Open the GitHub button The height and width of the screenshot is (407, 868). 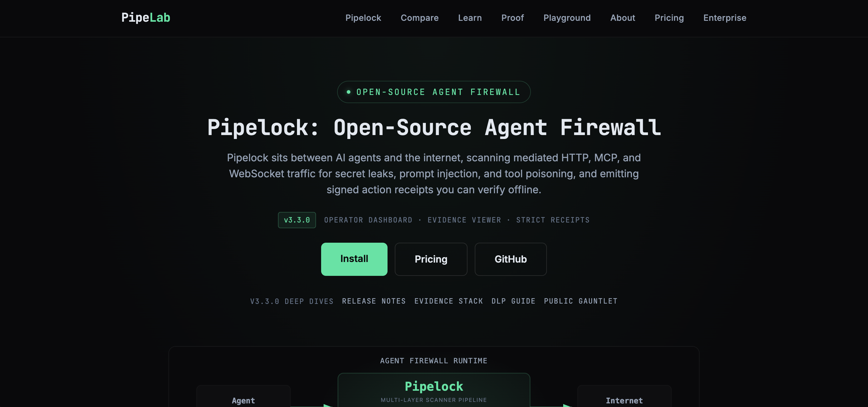[x=510, y=259]
